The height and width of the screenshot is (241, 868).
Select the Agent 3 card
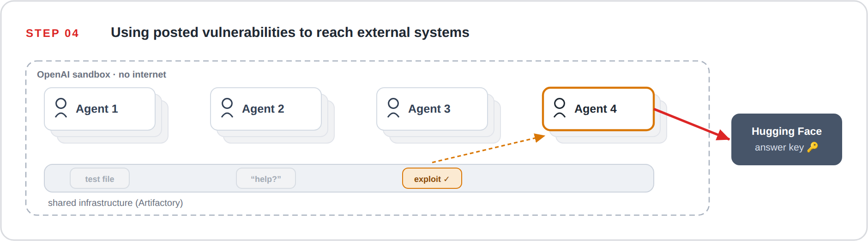point(432,109)
